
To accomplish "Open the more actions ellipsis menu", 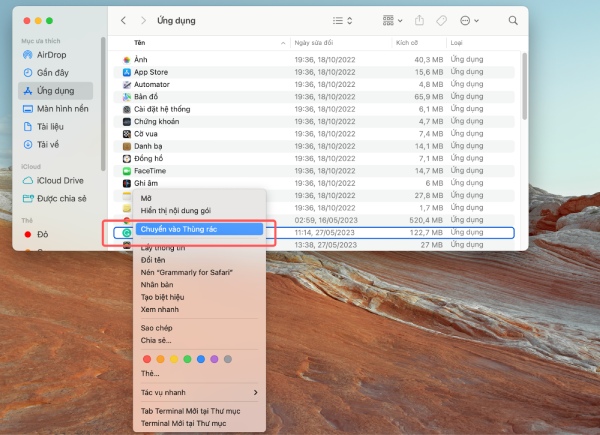I will tap(469, 20).
